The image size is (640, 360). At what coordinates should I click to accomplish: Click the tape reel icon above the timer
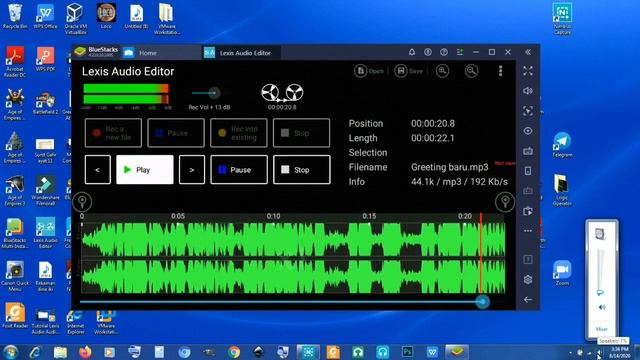(282, 93)
